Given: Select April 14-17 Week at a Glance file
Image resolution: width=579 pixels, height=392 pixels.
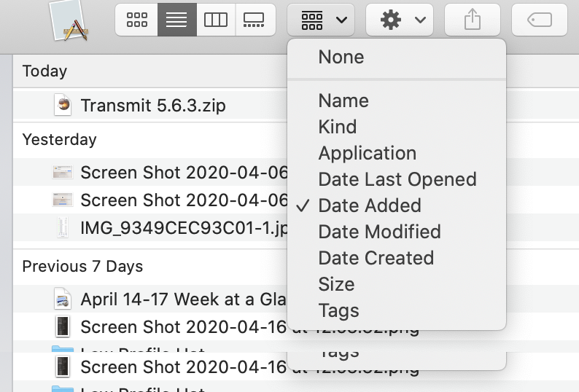Looking at the screenshot, I should (x=183, y=299).
